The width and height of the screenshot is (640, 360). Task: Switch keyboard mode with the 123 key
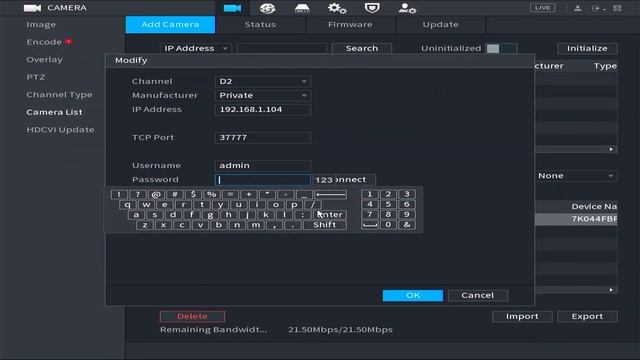coord(324,180)
